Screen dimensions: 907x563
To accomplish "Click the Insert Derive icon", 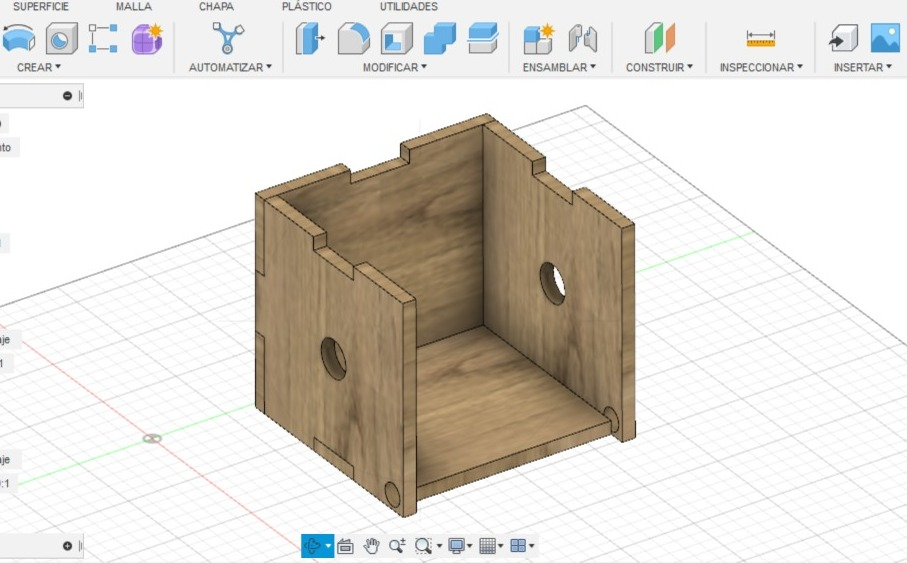I will (x=843, y=39).
